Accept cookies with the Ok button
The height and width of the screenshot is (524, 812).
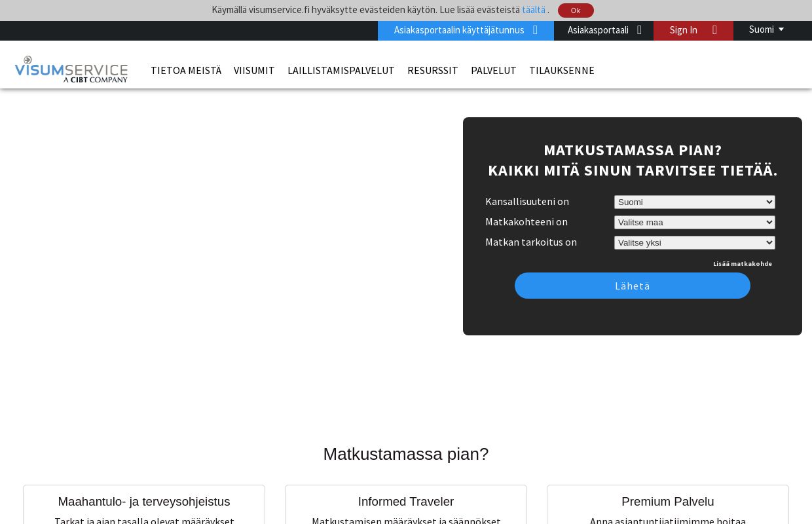(x=575, y=10)
